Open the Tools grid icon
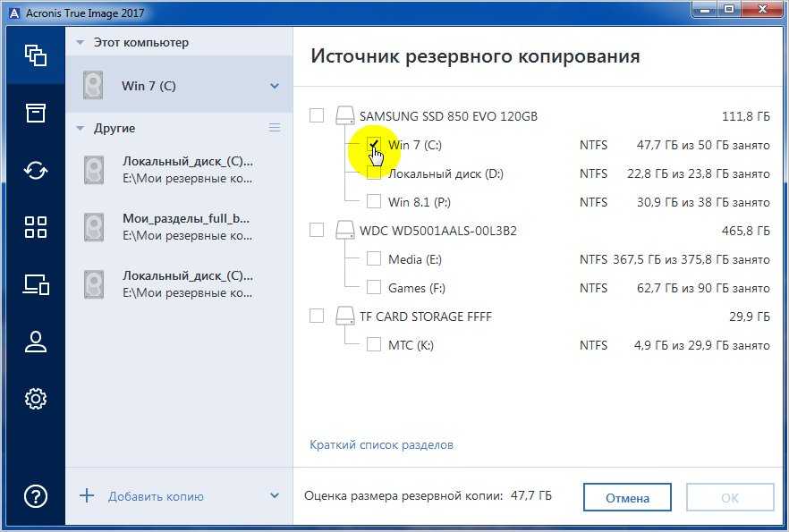Image resolution: width=789 pixels, height=532 pixels. coord(35,227)
